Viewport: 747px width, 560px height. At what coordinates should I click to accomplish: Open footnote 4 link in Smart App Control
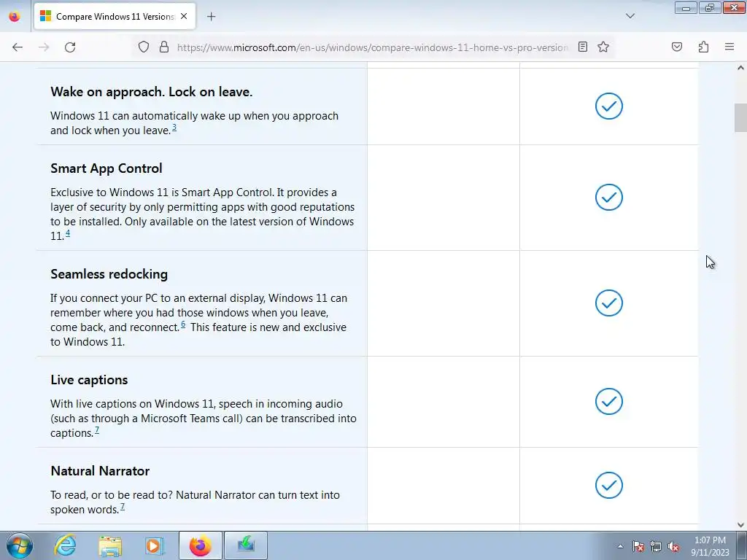(68, 233)
